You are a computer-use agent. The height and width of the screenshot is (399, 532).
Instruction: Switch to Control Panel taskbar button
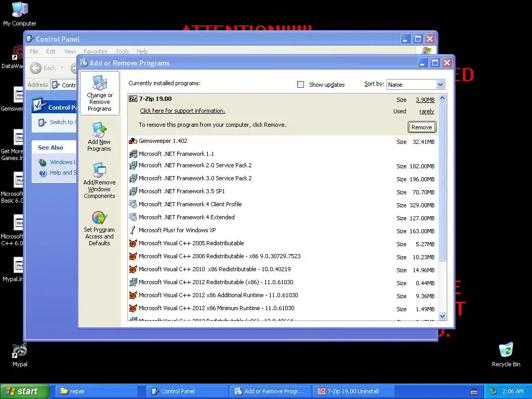pyautogui.click(x=187, y=391)
